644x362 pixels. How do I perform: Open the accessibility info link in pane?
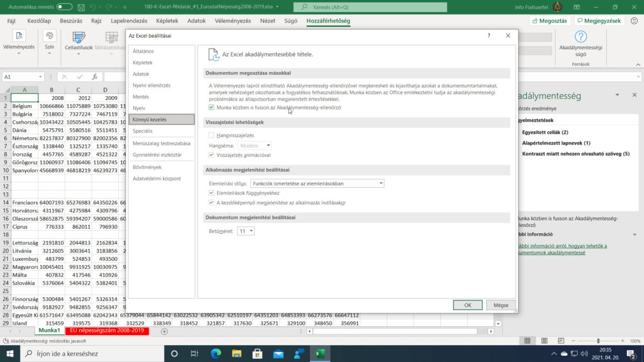[562, 249]
